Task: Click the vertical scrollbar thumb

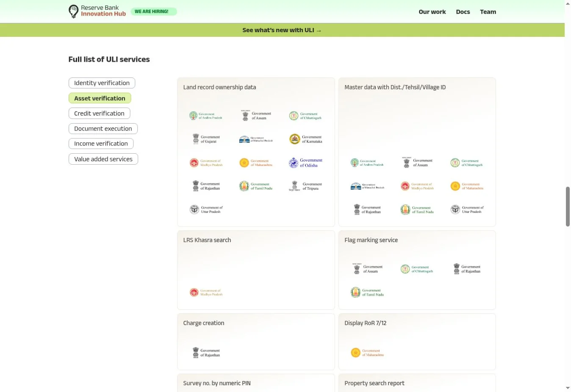Action: [x=568, y=207]
